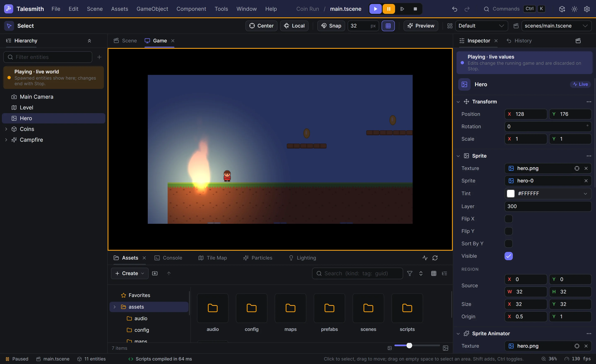The image size is (596, 364).
Task: Open the settings gear icon
Action: coord(587,9)
